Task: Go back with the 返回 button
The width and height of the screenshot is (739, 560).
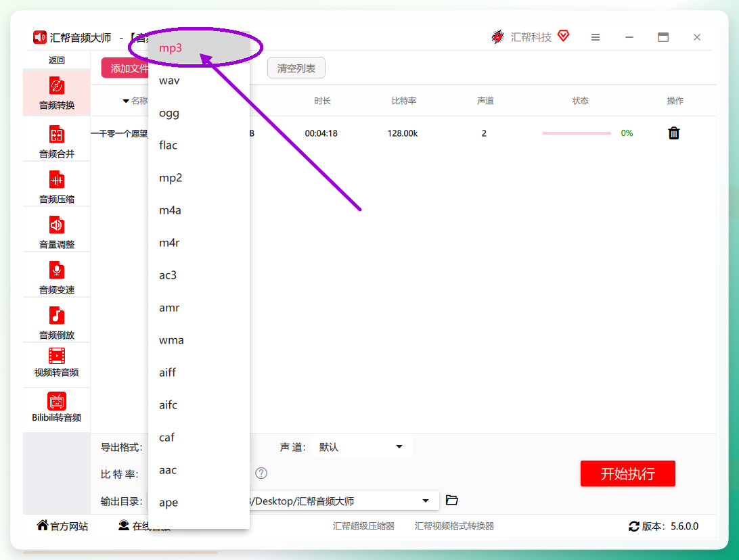Action: click(x=57, y=60)
